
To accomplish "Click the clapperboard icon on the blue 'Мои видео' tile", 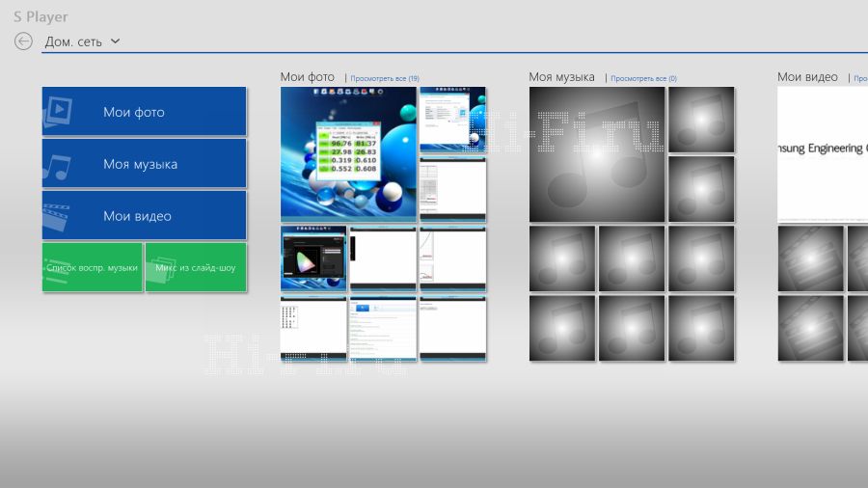I will (x=57, y=217).
